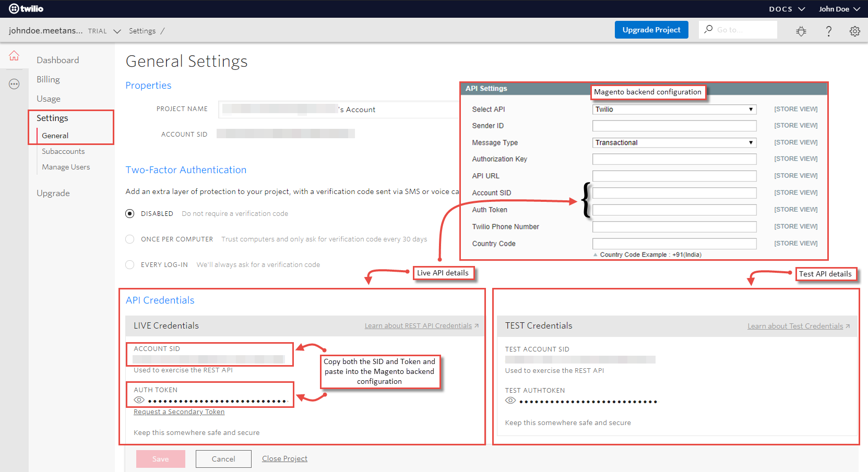Open the all products ellipsis icon

[14, 84]
